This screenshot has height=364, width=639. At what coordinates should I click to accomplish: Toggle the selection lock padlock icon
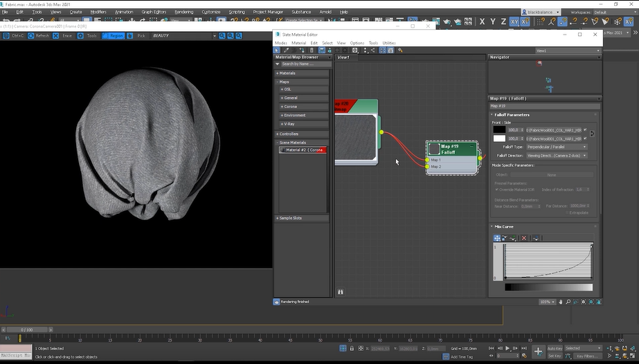click(x=352, y=348)
